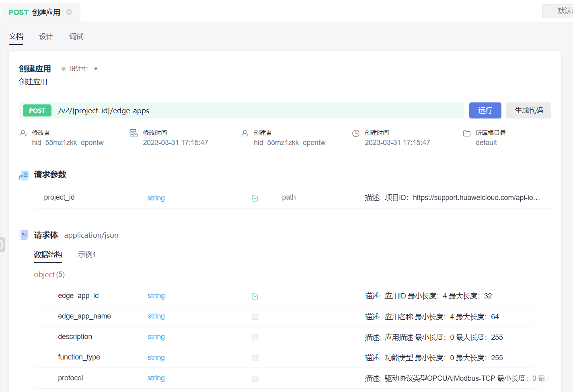The image size is (573, 392).
Task: Click the string type of protocol
Action: tap(156, 378)
